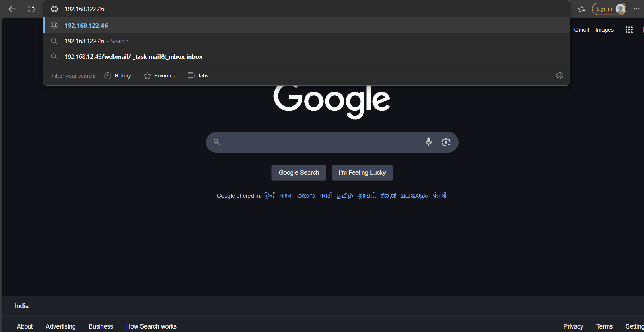
Task: Reload the page with the refresh icon
Action: coord(31,9)
